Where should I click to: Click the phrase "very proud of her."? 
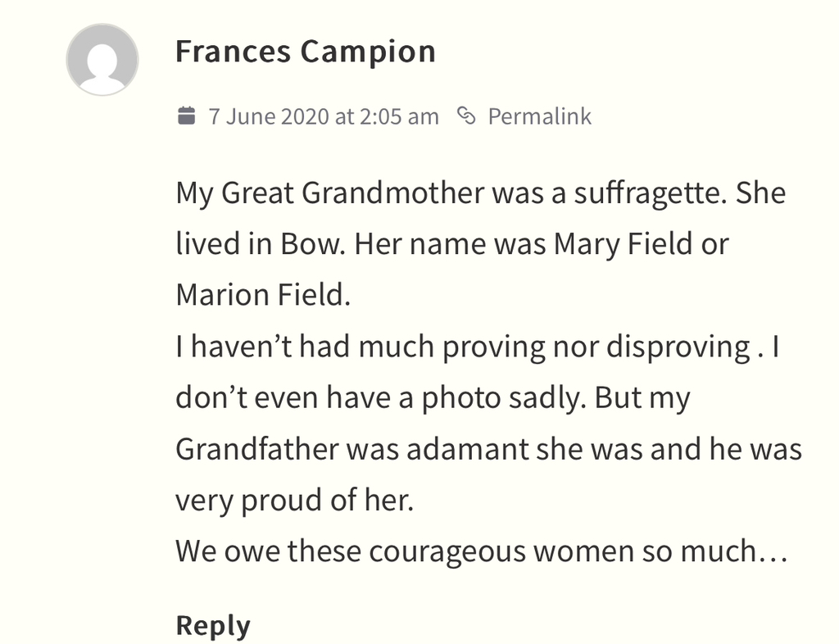295,501
